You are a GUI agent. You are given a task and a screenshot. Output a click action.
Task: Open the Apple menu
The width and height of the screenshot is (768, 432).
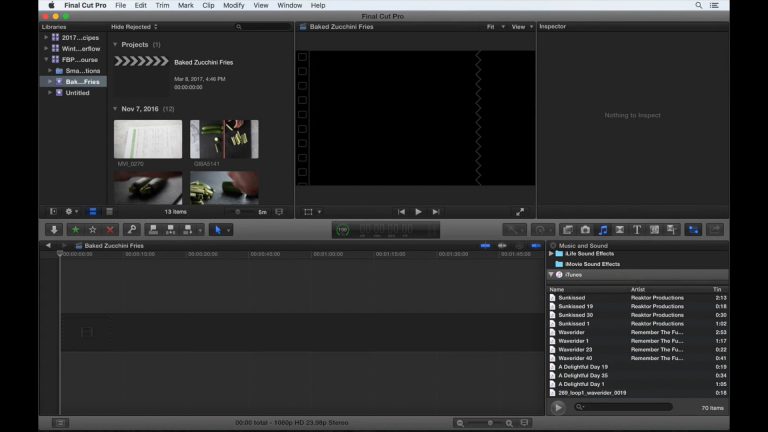pyautogui.click(x=51, y=5)
